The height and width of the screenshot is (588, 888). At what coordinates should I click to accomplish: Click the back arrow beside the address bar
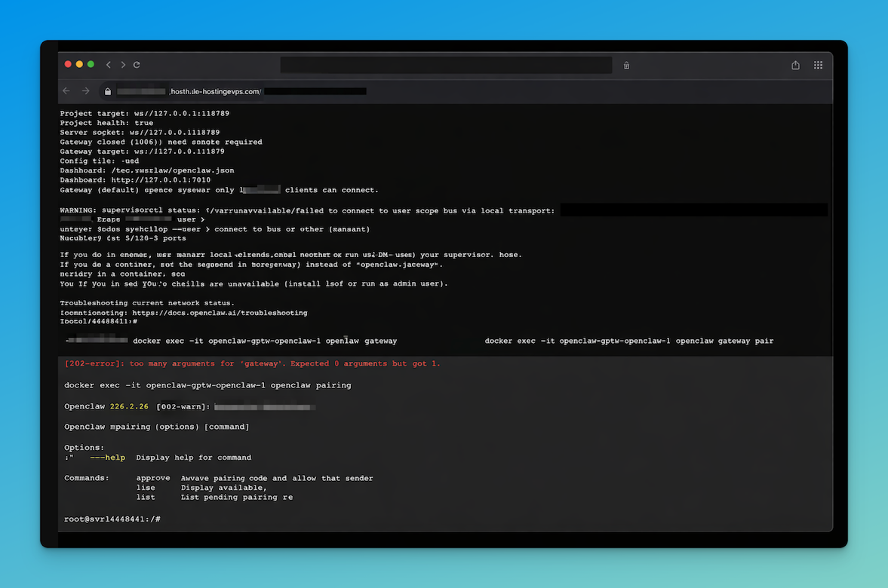click(66, 90)
